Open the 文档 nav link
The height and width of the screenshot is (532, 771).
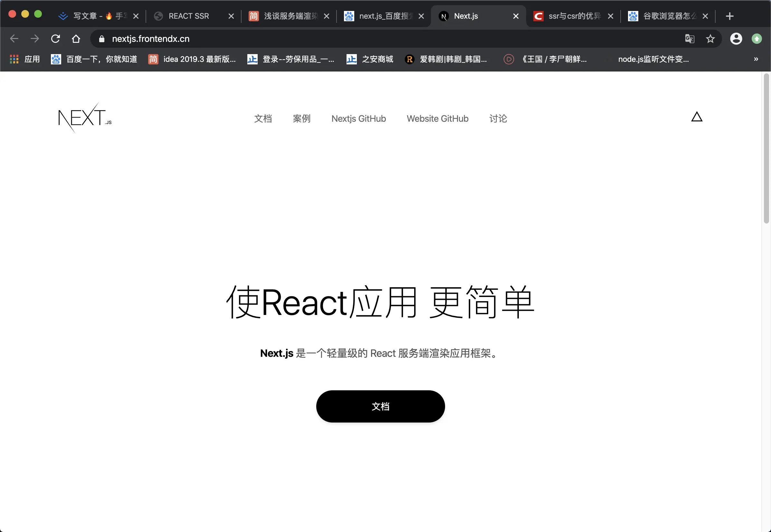[x=263, y=119]
